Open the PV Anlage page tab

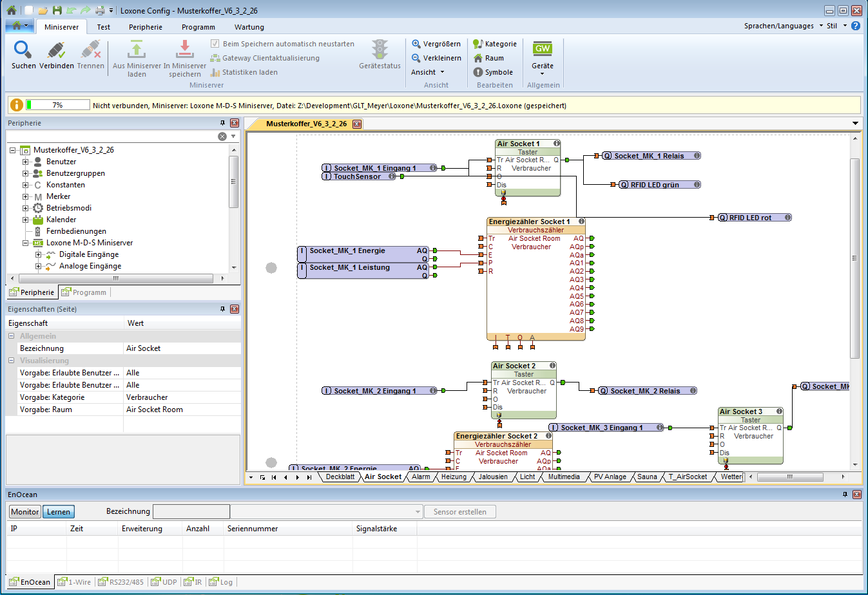pyautogui.click(x=610, y=477)
